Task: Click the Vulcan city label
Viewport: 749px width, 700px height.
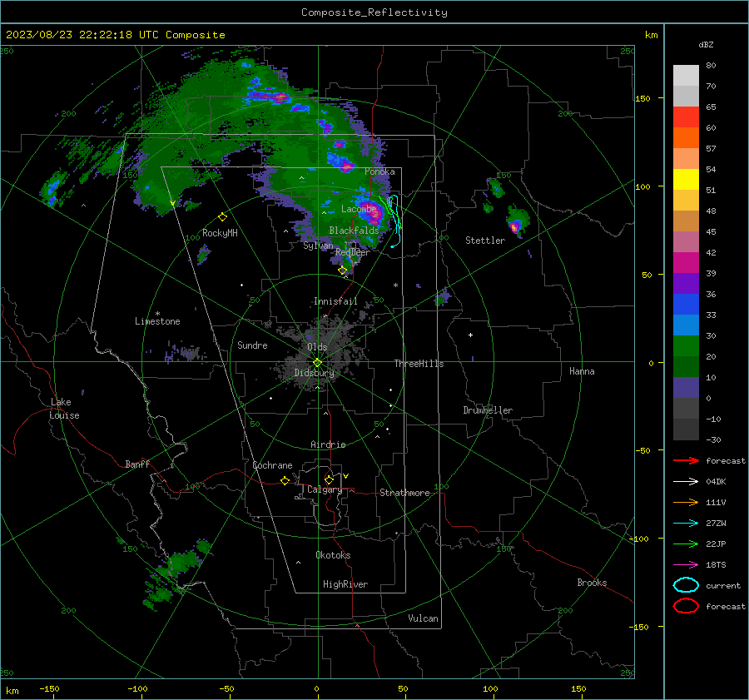Action: (x=423, y=618)
